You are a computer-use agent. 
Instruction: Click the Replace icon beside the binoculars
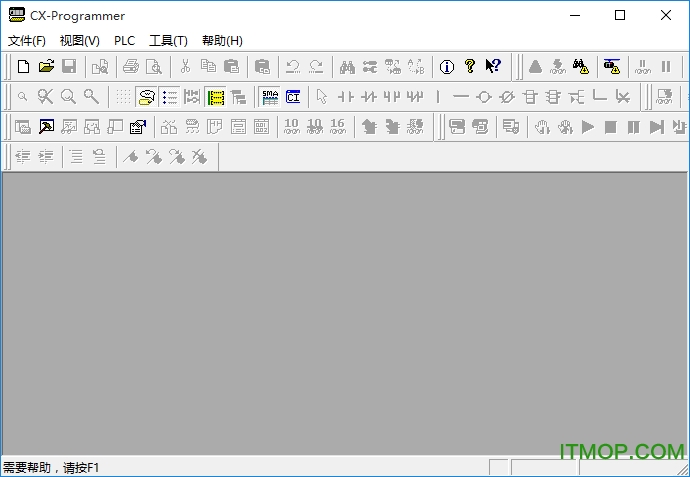tap(370, 66)
